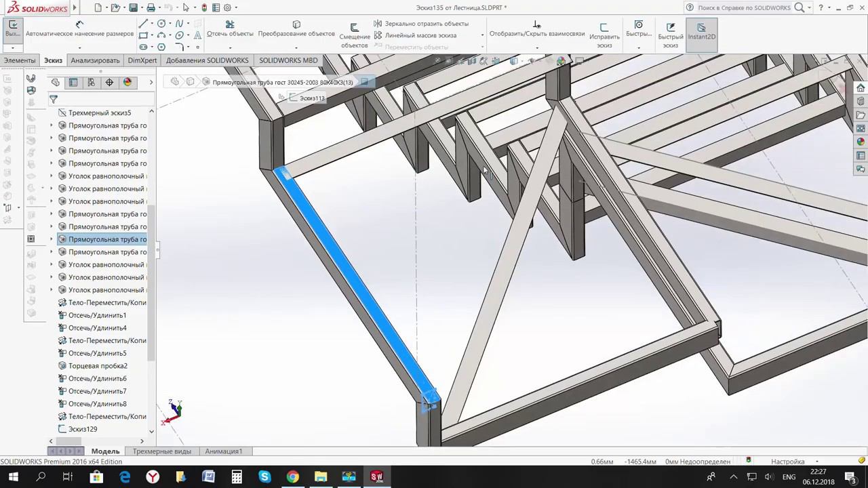This screenshot has height=488, width=868.
Task: Click Зеркально отразить объекты button
Action: [421, 24]
